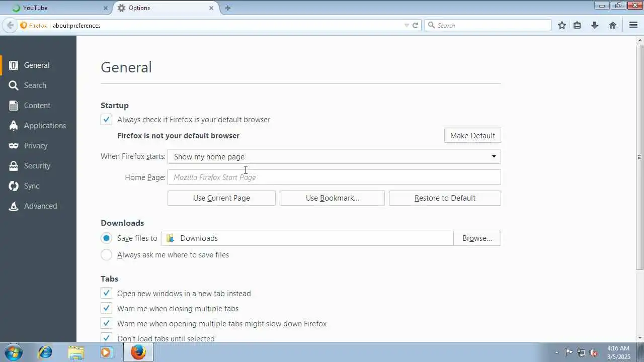Click Use Current Page button
Image resolution: width=644 pixels, height=362 pixels.
[221, 198]
